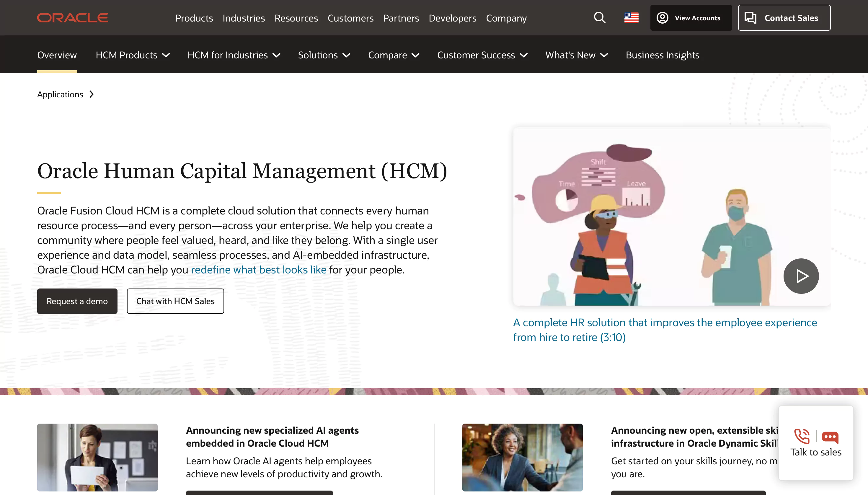Click Chat with HCM Sales button
868x495 pixels.
[x=175, y=301]
